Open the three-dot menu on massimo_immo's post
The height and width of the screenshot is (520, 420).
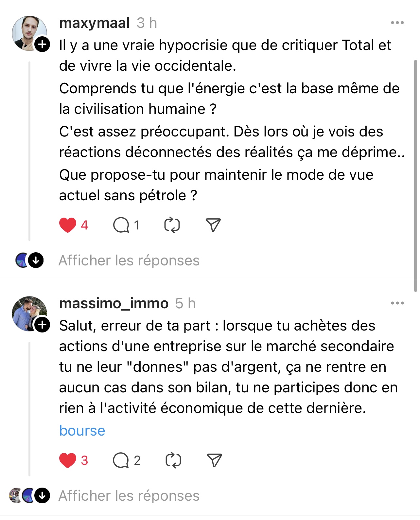pyautogui.click(x=397, y=303)
